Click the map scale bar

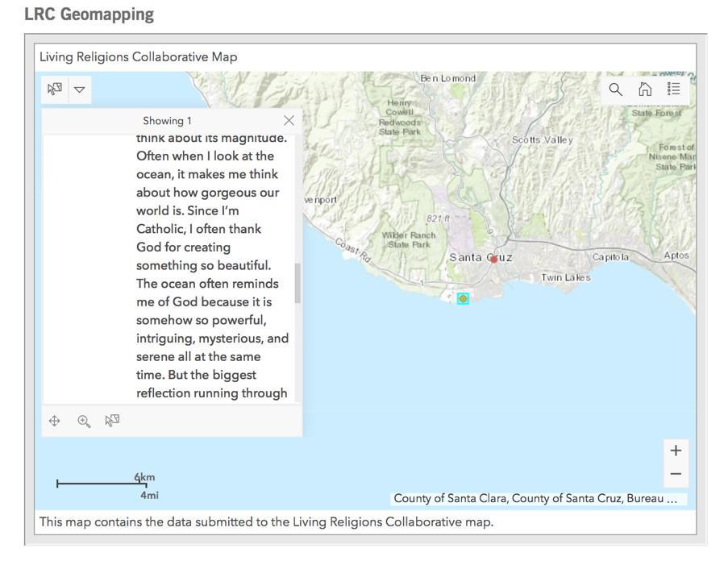(x=102, y=484)
